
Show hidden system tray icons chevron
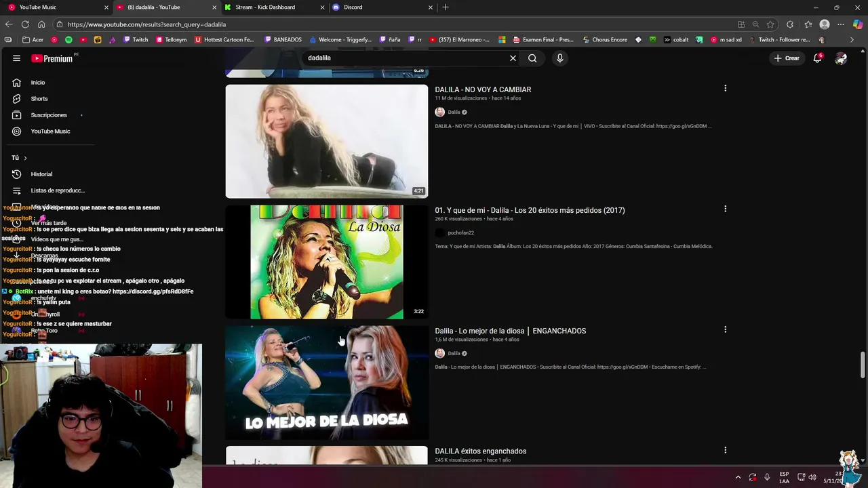tap(738, 477)
